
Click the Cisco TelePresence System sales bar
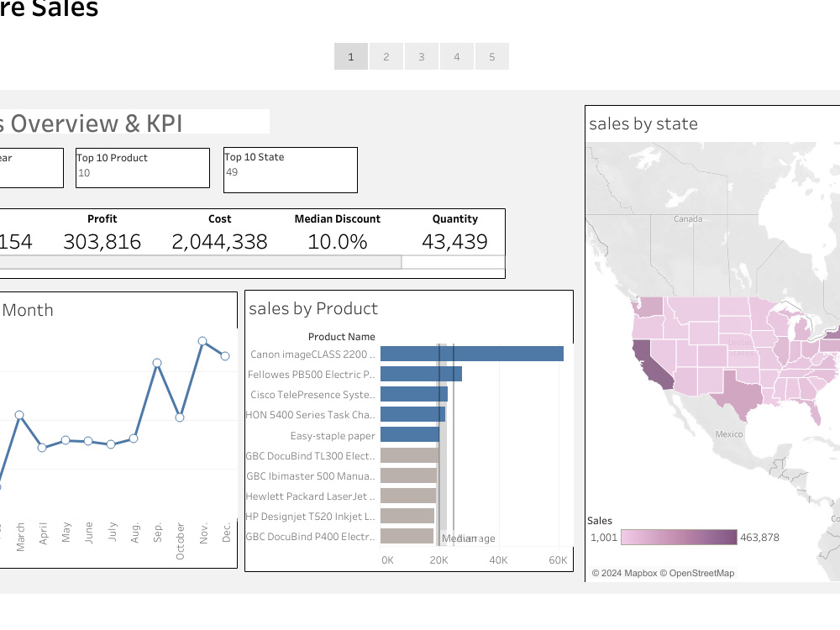[x=414, y=394]
